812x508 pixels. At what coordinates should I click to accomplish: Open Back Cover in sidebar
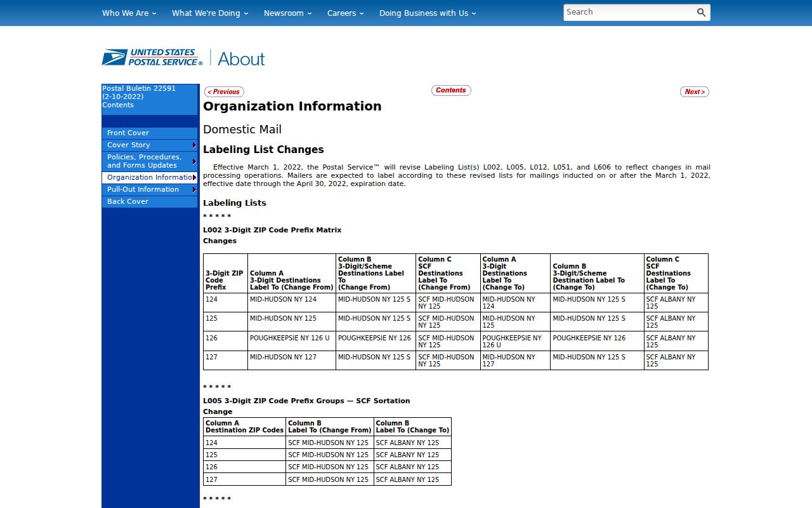[150, 201]
